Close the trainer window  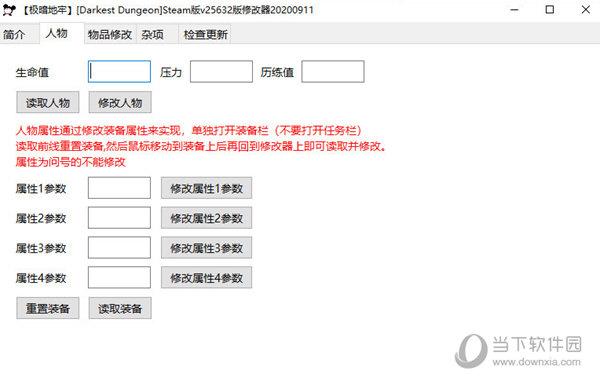point(585,10)
